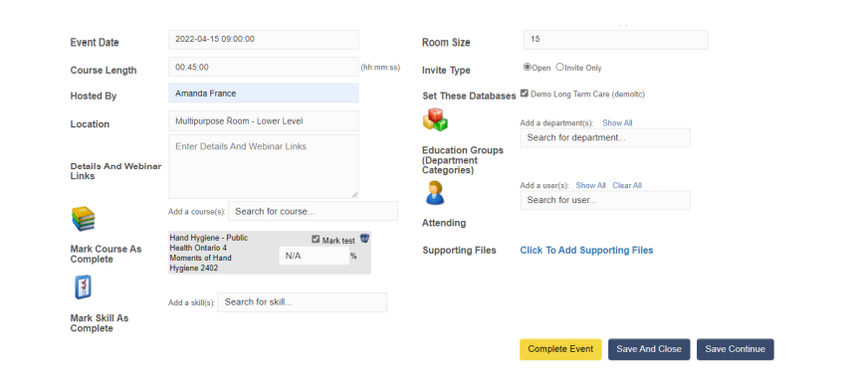Toggle the Mark test checkbox

tap(316, 239)
